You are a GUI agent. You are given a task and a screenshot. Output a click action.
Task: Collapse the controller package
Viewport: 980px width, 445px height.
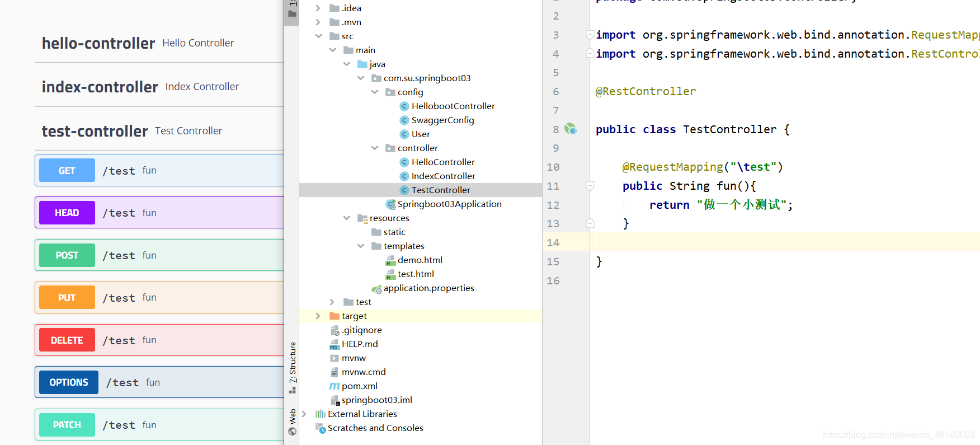[375, 148]
